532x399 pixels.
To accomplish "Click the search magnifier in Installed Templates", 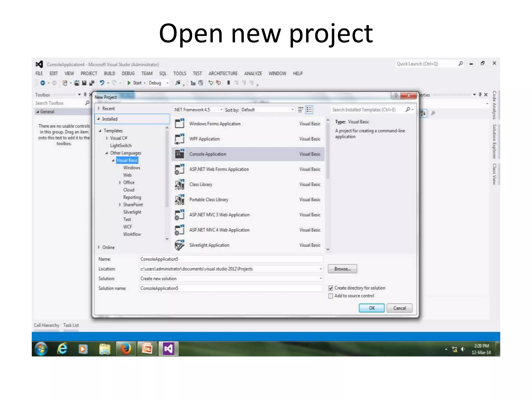I will 408,110.
